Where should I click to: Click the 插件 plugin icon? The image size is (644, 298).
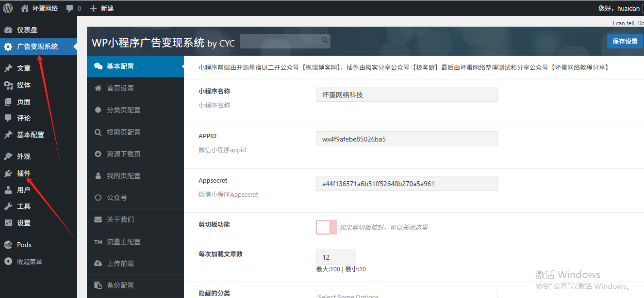(x=8, y=173)
